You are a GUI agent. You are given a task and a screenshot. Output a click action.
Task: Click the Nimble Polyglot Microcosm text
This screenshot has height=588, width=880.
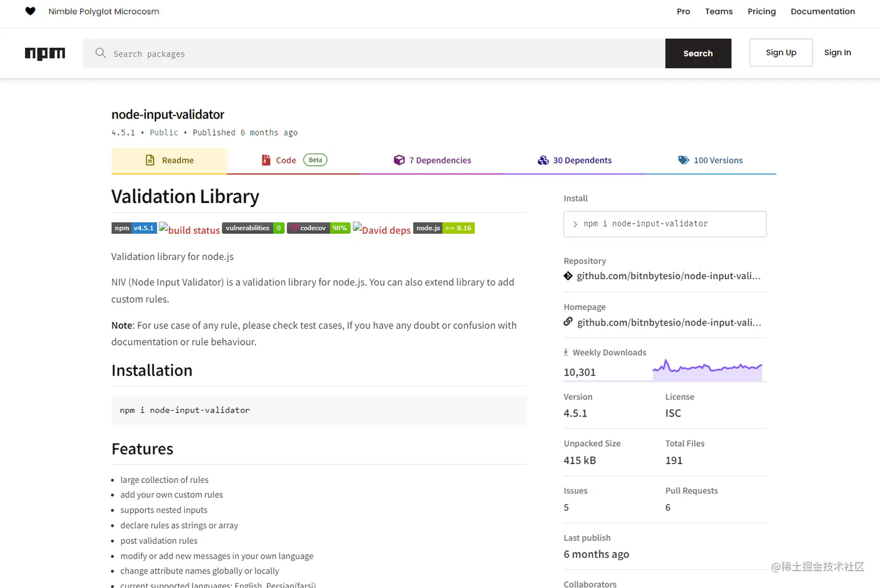tap(104, 11)
